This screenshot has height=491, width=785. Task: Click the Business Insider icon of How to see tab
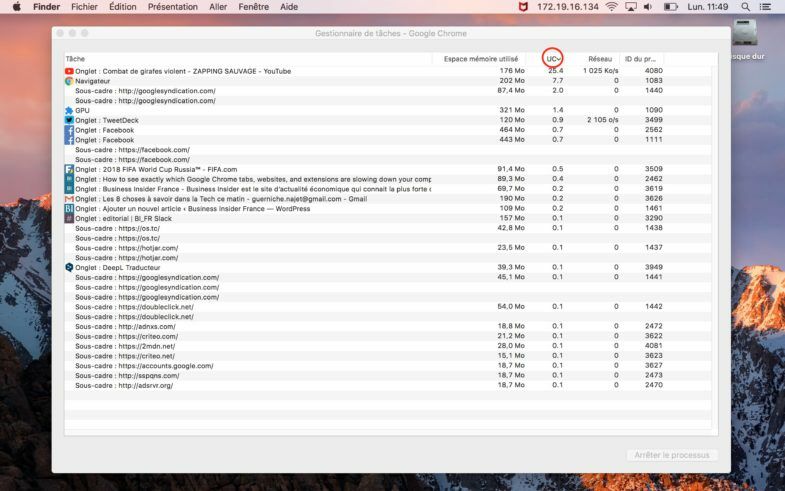pyautogui.click(x=69, y=179)
